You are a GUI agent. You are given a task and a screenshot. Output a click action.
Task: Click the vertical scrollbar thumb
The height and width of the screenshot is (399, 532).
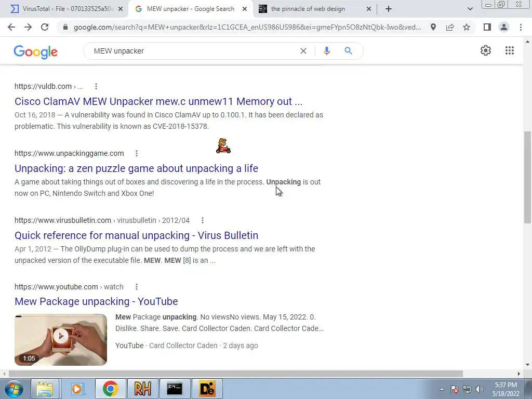pyautogui.click(x=527, y=177)
